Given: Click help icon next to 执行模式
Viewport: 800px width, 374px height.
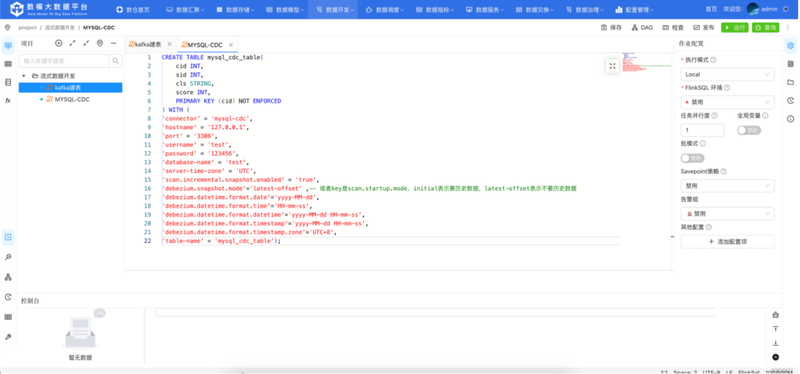Looking at the screenshot, I should click(x=713, y=60).
